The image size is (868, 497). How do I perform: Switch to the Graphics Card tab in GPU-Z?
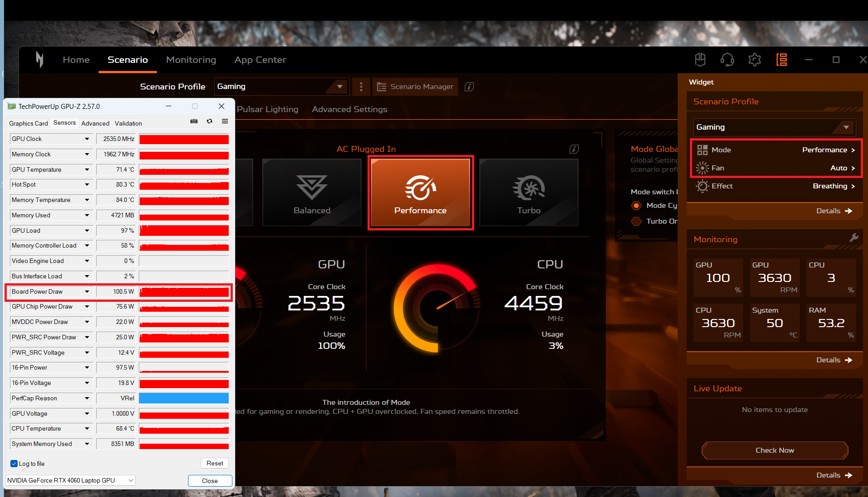[x=28, y=123]
